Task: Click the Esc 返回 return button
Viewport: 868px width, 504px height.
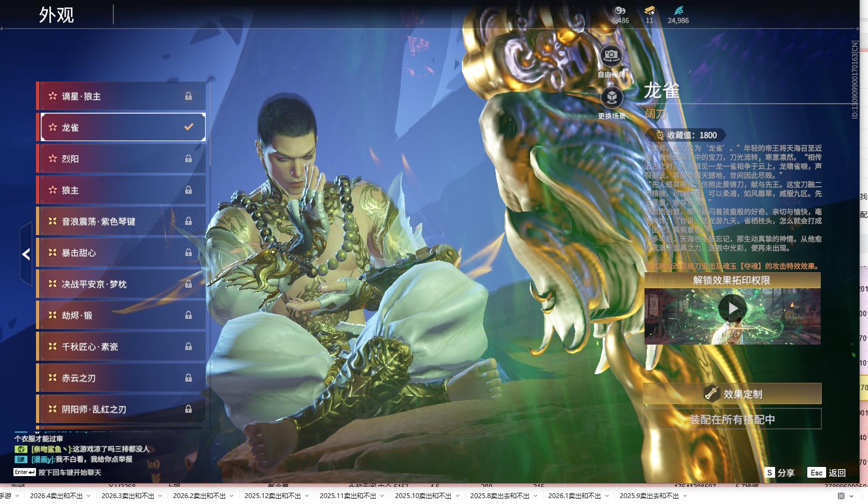Action: click(x=827, y=472)
